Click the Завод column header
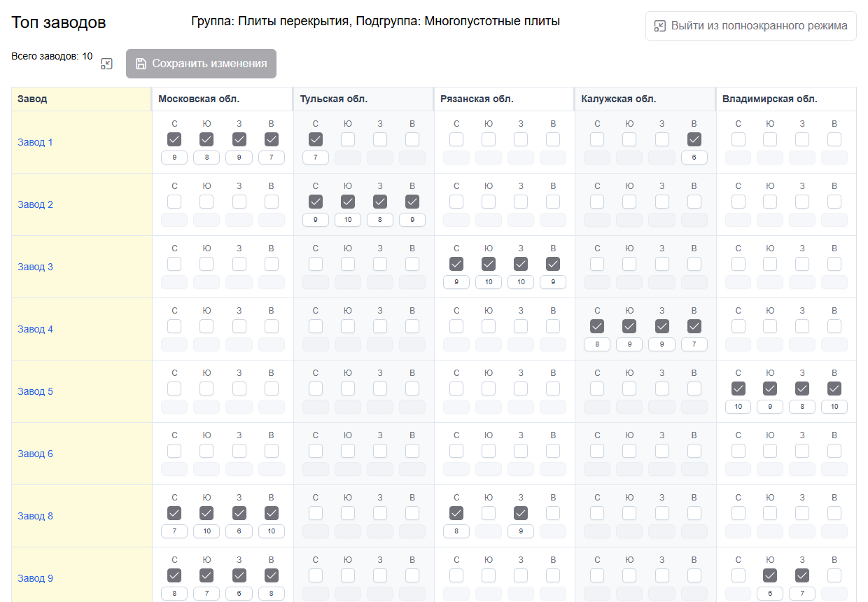The image size is (868, 602). tap(81, 99)
